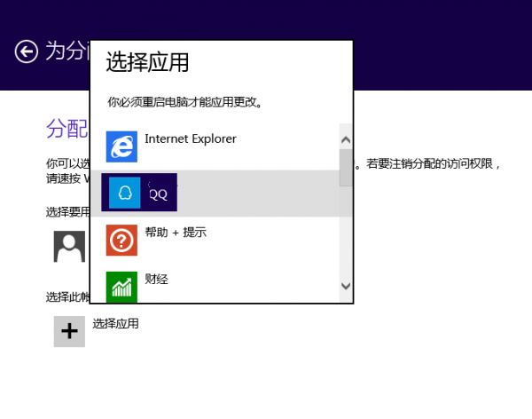Click the restart notice text in the dialog
The height and width of the screenshot is (419, 532).
pyautogui.click(x=185, y=102)
